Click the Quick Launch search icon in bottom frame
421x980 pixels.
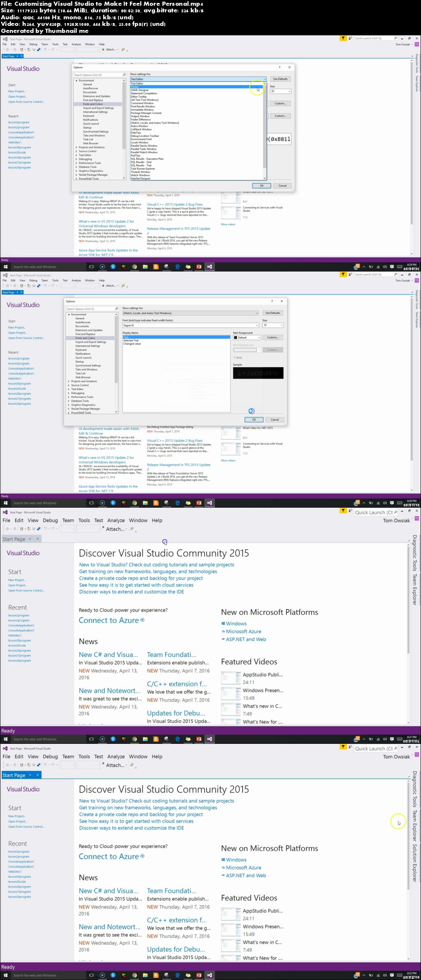[396, 748]
